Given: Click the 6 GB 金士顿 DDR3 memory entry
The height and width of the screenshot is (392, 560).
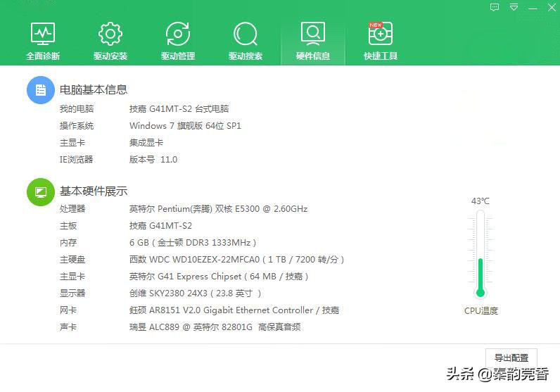Looking at the screenshot, I should [193, 243].
